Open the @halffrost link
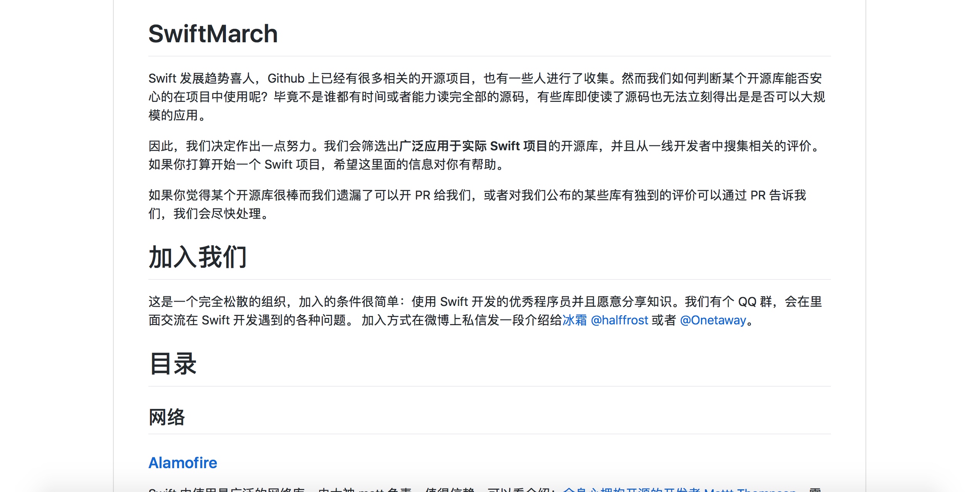Viewport: 980px width, 492px height. [620, 320]
